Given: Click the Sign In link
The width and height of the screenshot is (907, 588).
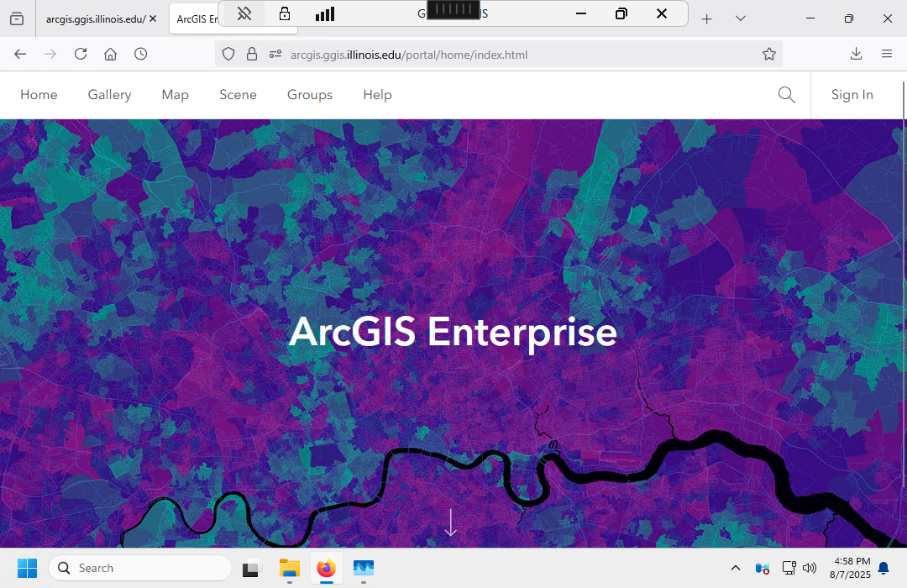Looking at the screenshot, I should [x=852, y=95].
